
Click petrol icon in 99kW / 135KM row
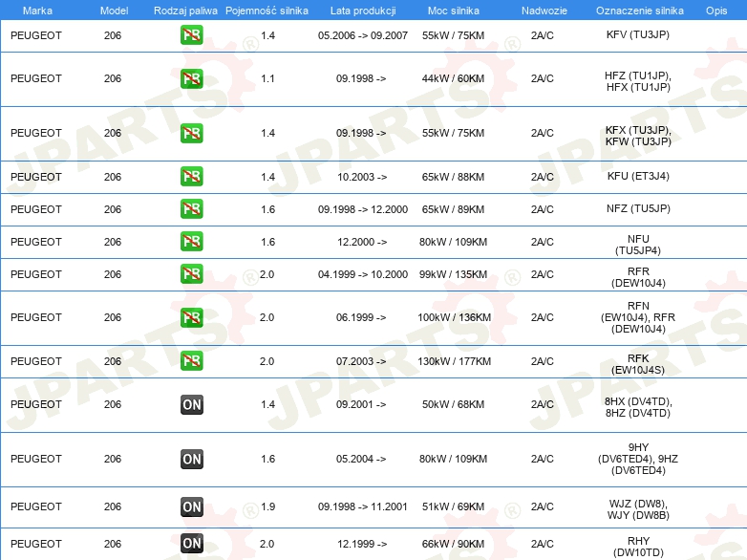[191, 274]
